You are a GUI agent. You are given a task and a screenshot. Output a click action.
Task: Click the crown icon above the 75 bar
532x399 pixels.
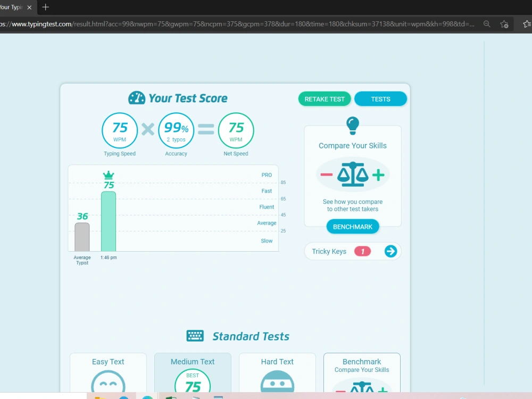(x=109, y=174)
